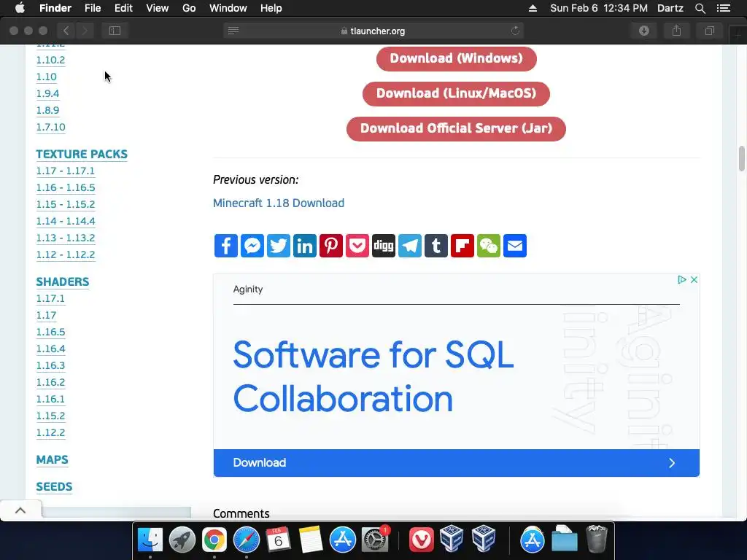Close the Aginity ad with the X
This screenshot has width=747, height=560.
coord(694,279)
